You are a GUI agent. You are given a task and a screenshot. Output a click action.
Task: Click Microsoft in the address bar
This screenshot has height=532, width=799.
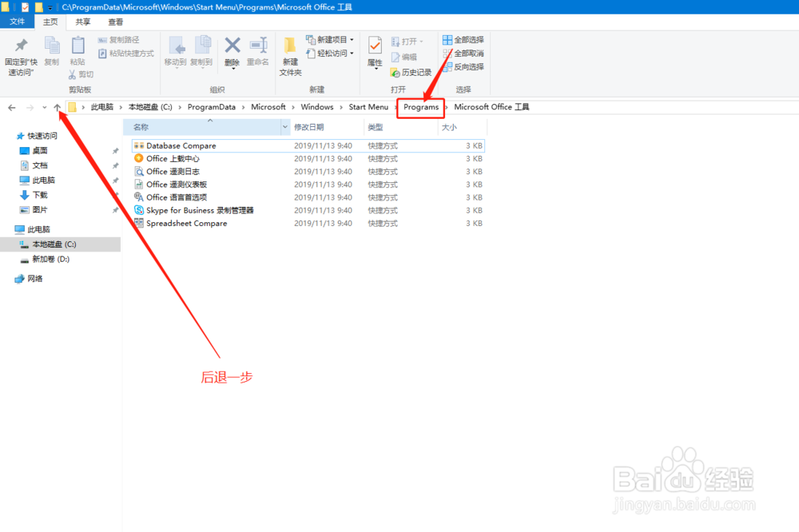(268, 107)
